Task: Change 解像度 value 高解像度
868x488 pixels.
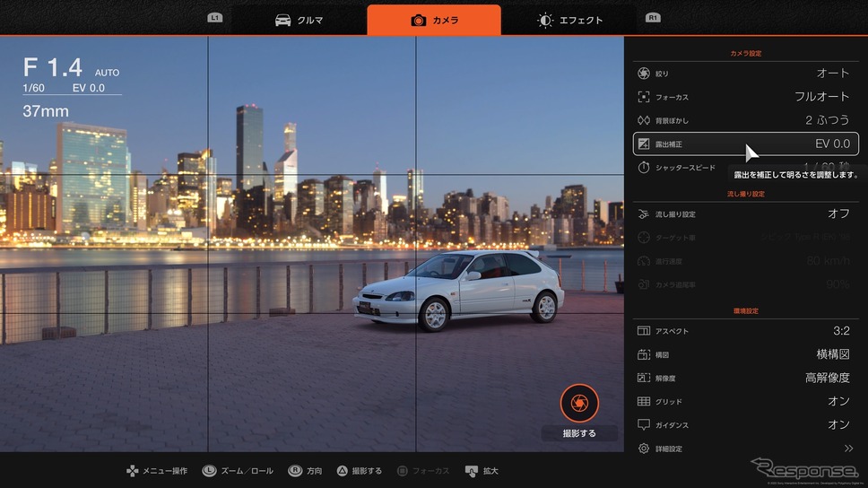Action: pos(828,378)
